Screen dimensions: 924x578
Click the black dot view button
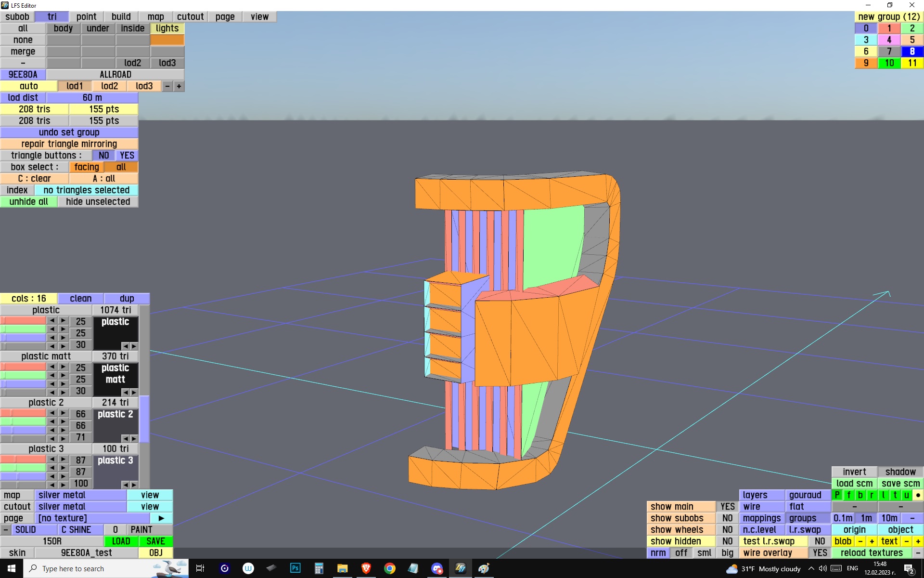[918, 495]
